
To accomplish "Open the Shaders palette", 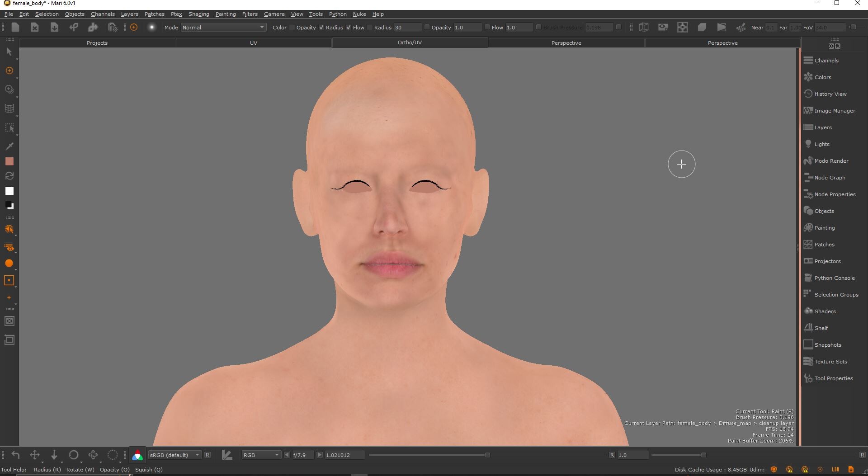I will pyautogui.click(x=825, y=311).
